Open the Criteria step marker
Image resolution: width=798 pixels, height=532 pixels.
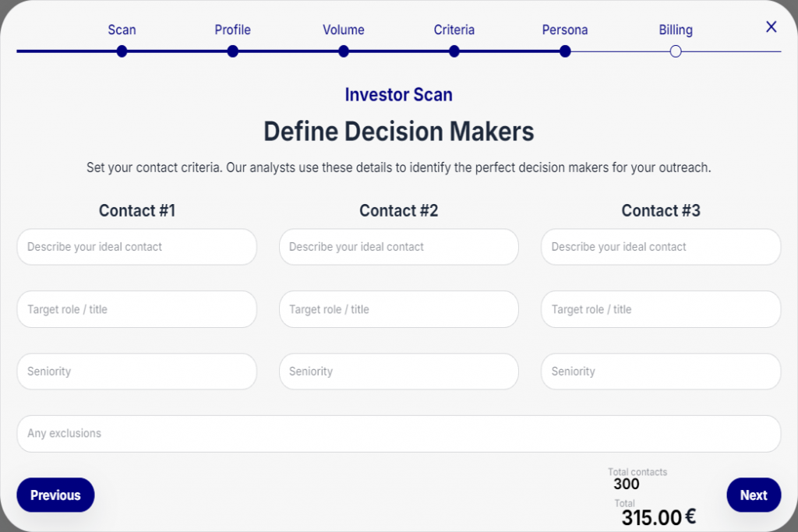(454, 51)
